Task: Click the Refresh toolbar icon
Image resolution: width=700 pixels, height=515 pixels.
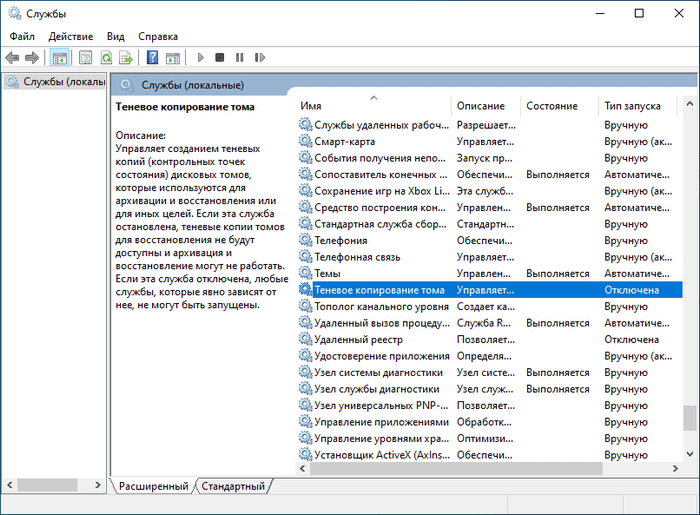Action: tap(106, 58)
